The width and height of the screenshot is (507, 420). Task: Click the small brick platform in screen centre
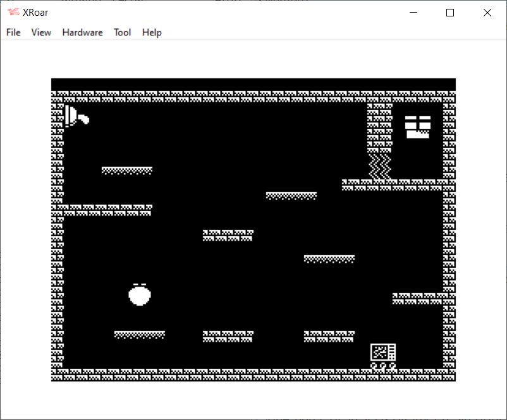[228, 235]
